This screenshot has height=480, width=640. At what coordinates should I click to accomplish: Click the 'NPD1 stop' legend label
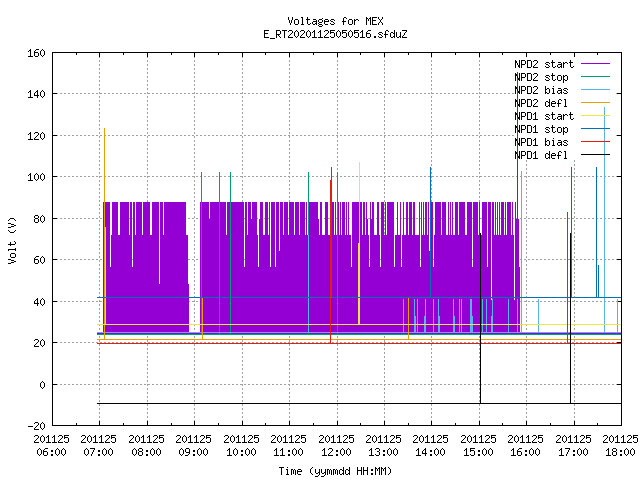pos(541,129)
